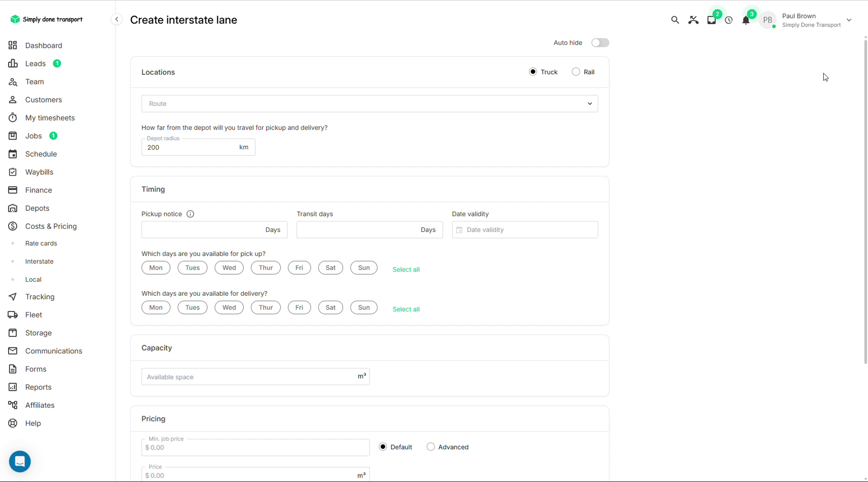Click the page vertical scrollbar
Viewport: 868px width, 482px height.
click(865, 201)
